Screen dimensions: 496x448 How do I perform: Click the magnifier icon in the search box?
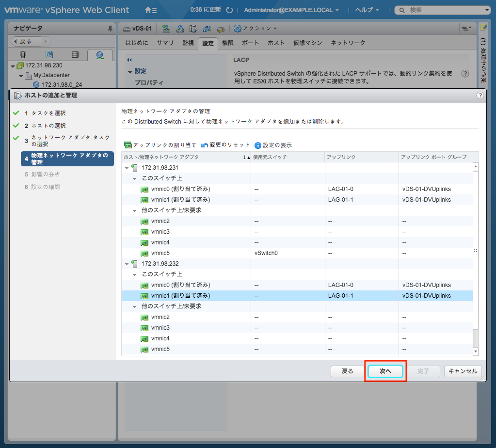tap(402, 10)
